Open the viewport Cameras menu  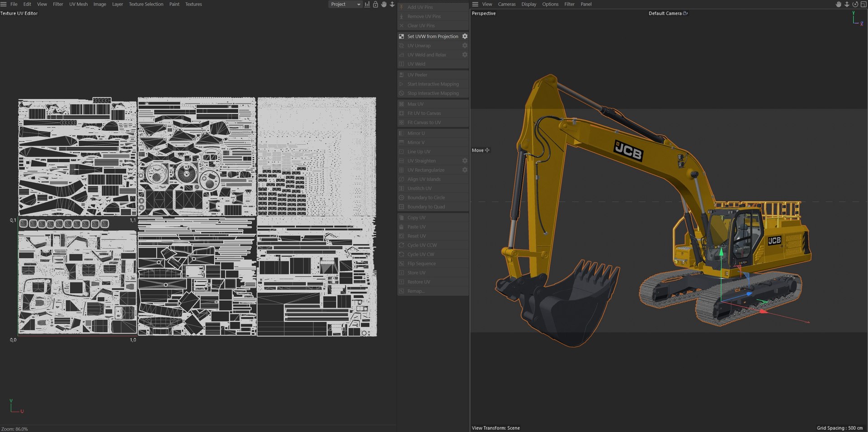[506, 4]
